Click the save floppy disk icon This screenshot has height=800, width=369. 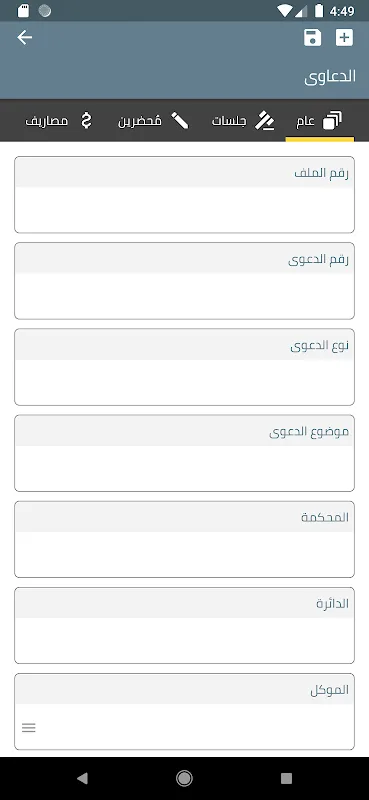pos(312,38)
